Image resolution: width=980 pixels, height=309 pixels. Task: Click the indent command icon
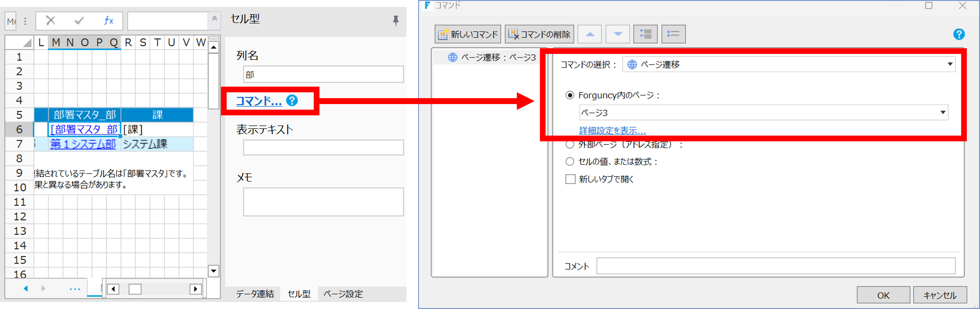tap(645, 34)
